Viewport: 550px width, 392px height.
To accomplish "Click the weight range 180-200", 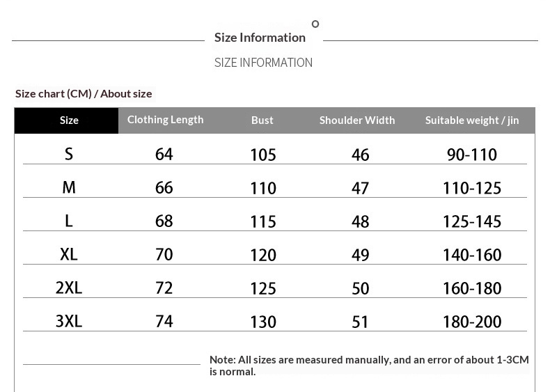I will click(472, 322).
